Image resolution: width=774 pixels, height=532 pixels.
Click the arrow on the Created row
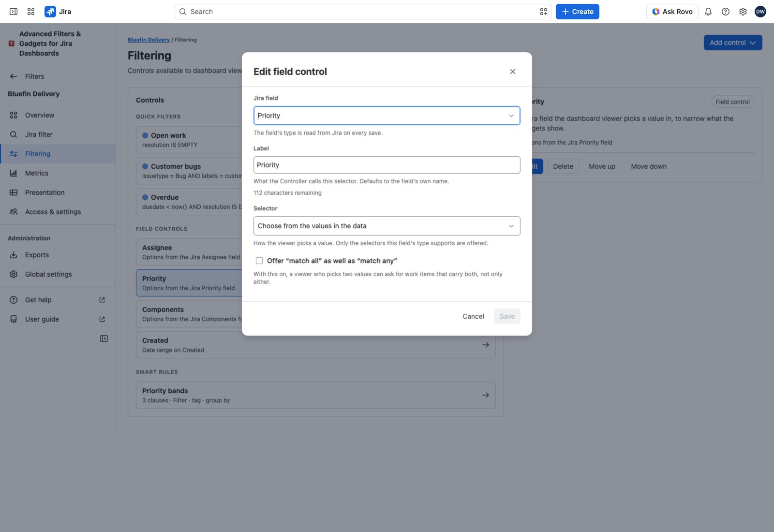486,345
